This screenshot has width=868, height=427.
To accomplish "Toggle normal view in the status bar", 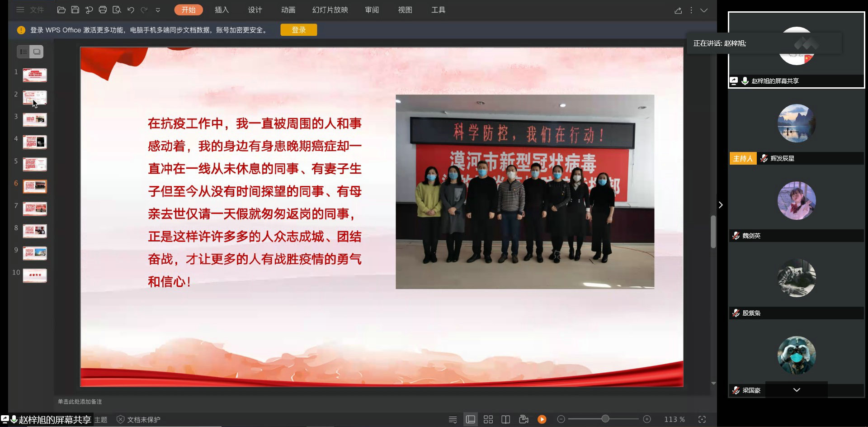I will point(471,419).
